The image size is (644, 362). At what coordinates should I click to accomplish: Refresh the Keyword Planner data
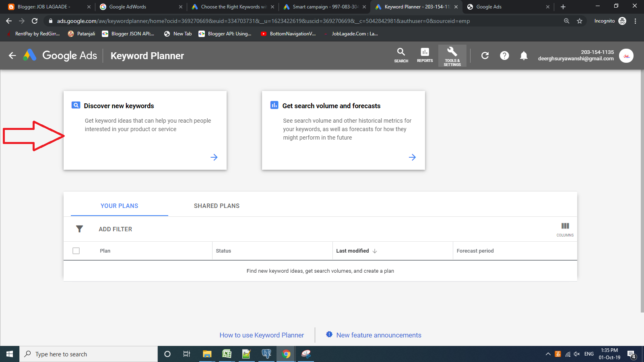pos(485,56)
